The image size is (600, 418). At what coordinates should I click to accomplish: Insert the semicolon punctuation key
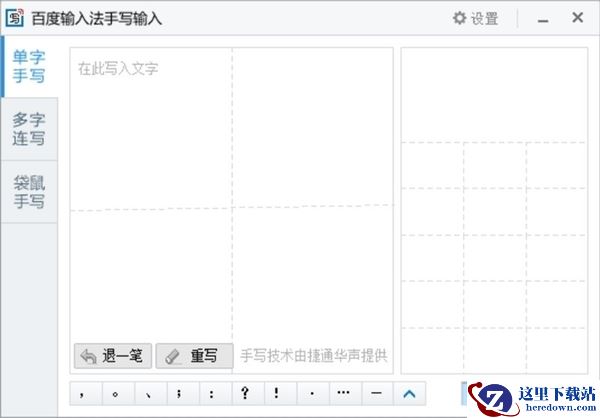click(183, 393)
